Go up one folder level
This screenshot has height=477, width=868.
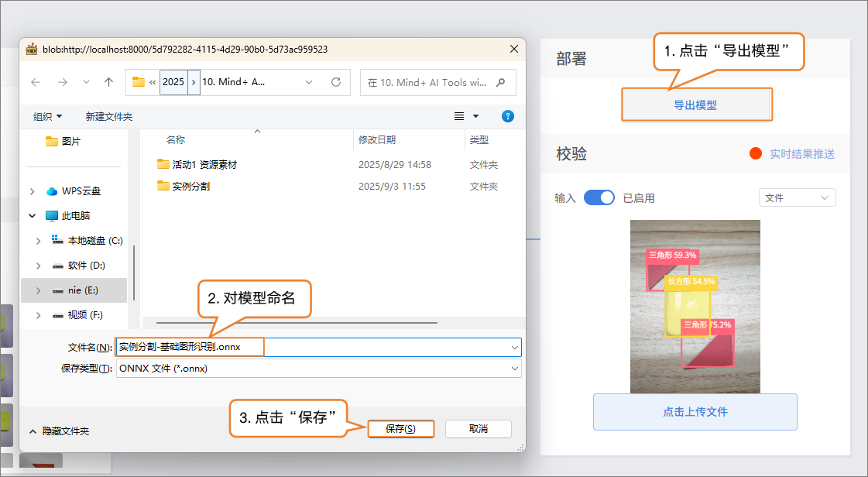tap(108, 82)
